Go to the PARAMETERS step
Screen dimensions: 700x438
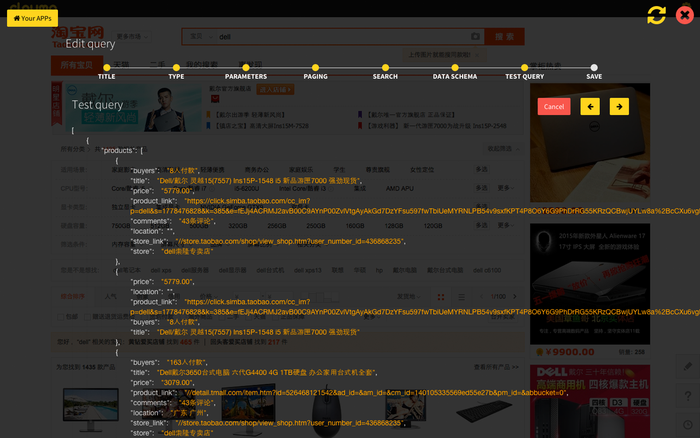246,68
